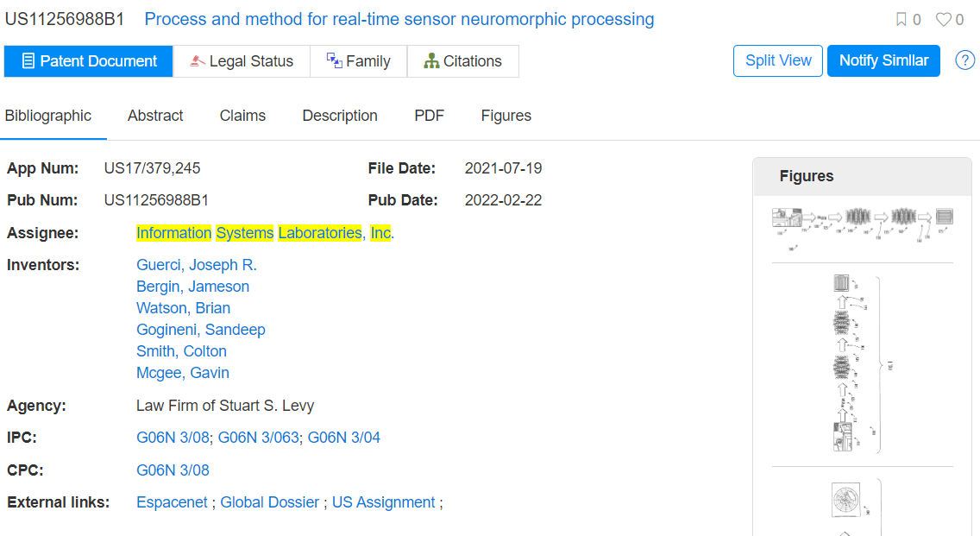Open the Family tab
Viewport: 980px width, 536px height.
[359, 61]
